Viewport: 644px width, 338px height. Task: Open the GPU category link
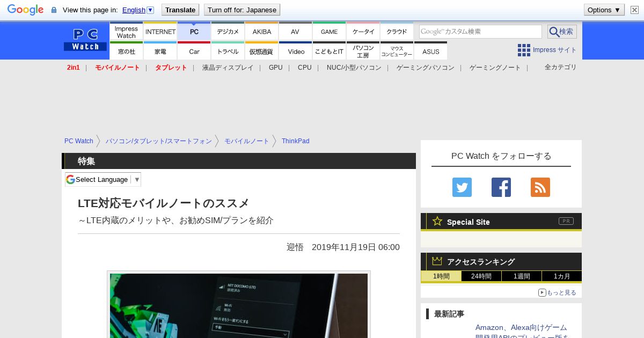click(276, 68)
